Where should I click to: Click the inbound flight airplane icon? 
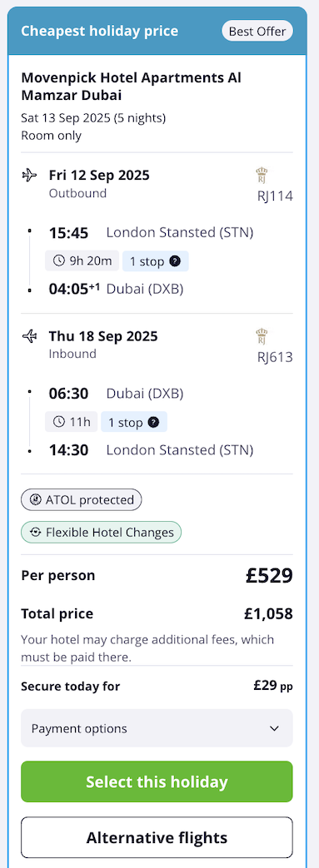click(x=29, y=336)
